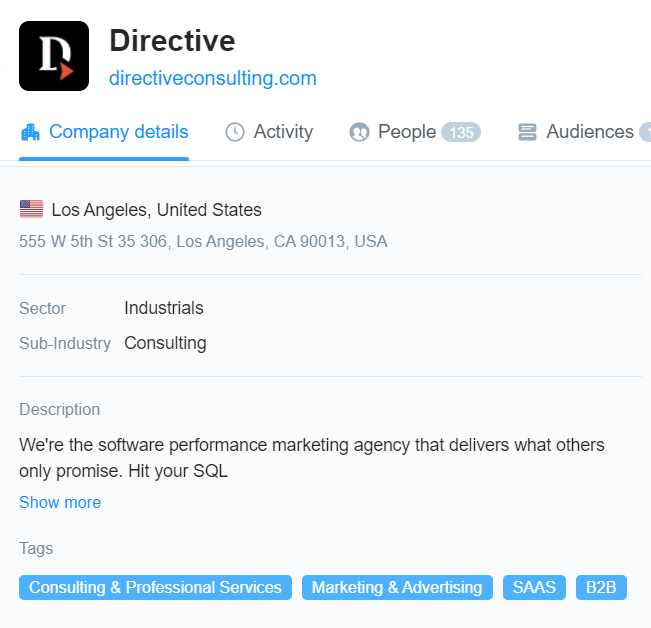Select the Consulting & Professional Services tag
The width and height of the screenshot is (651, 628).
(x=155, y=588)
